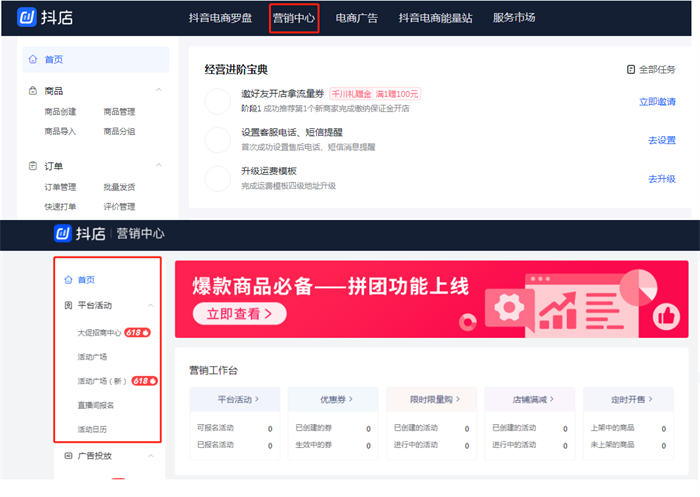
Task: Click the 抖店 logo in the top header
Action: (x=45, y=18)
